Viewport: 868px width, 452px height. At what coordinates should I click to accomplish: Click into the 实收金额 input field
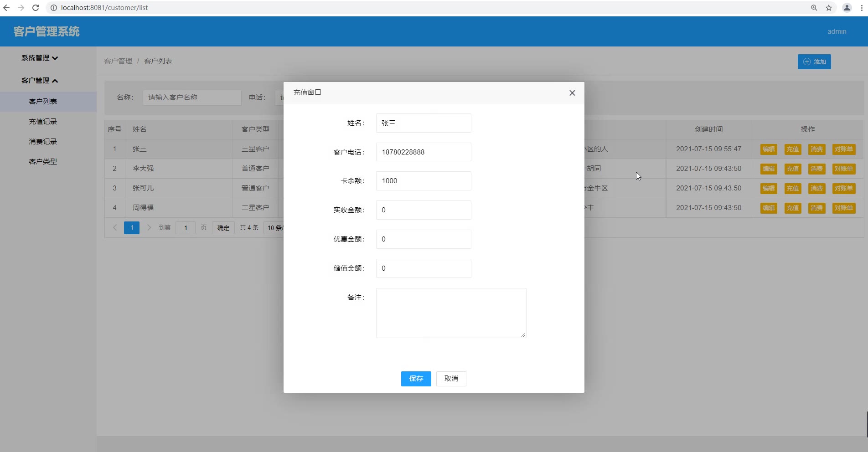click(423, 210)
